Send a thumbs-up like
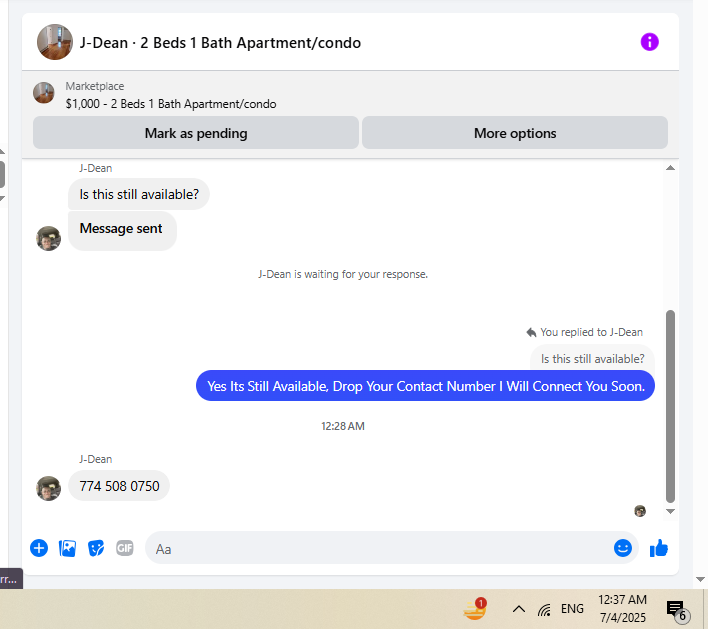The width and height of the screenshot is (708, 629). 658,548
